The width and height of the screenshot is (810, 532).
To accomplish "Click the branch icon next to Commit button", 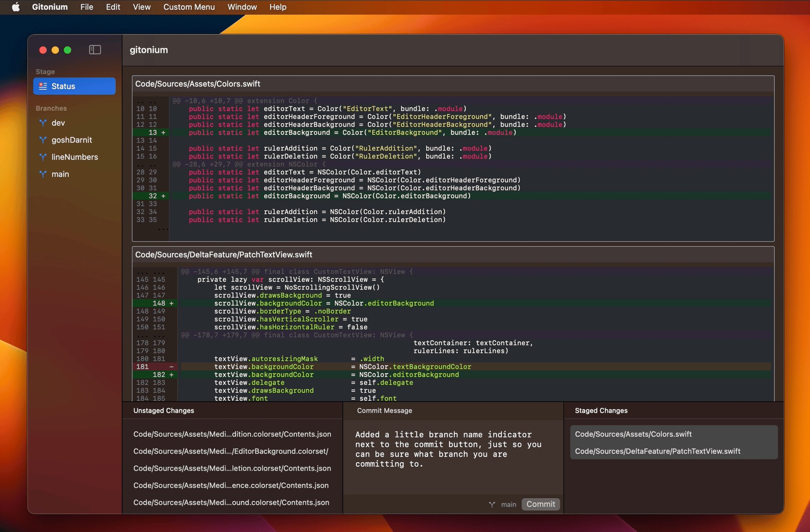I will 492,504.
